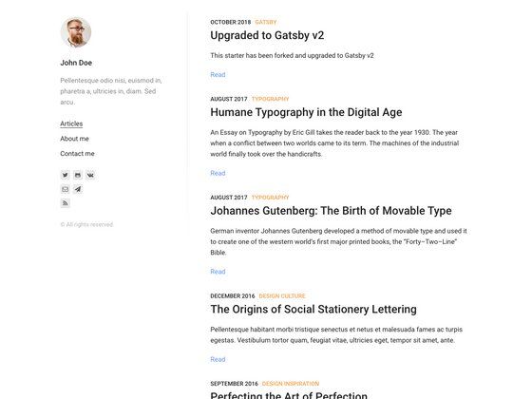532x399 pixels.
Task: Open the GitHub profile icon
Action: 78,175
